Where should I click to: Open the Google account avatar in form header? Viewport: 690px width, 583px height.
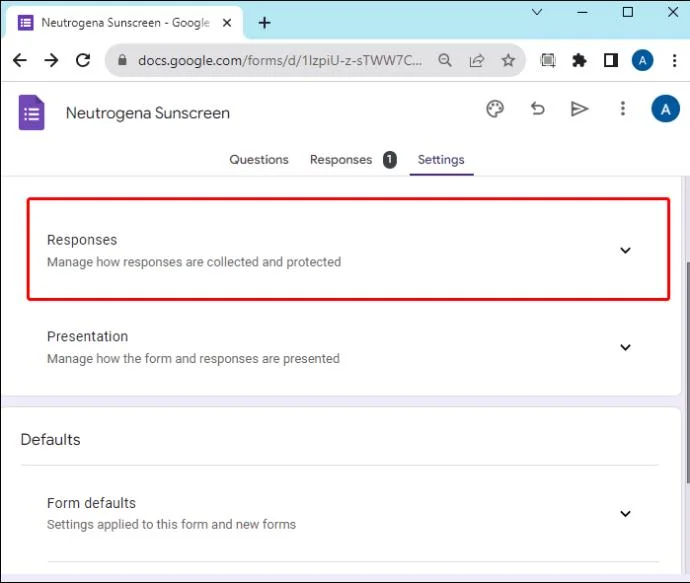[665, 109]
